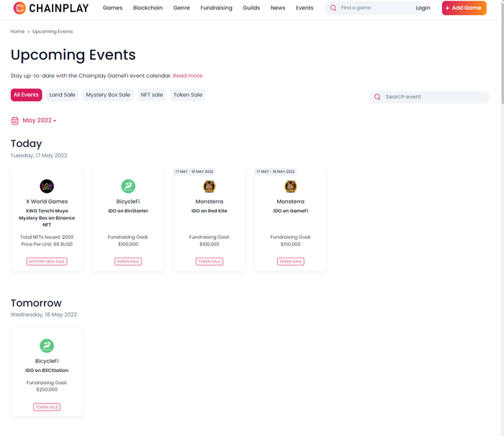Click TOKEN SALE tag on BinStarter card
The height and width of the screenshot is (436, 504).
pos(128,262)
